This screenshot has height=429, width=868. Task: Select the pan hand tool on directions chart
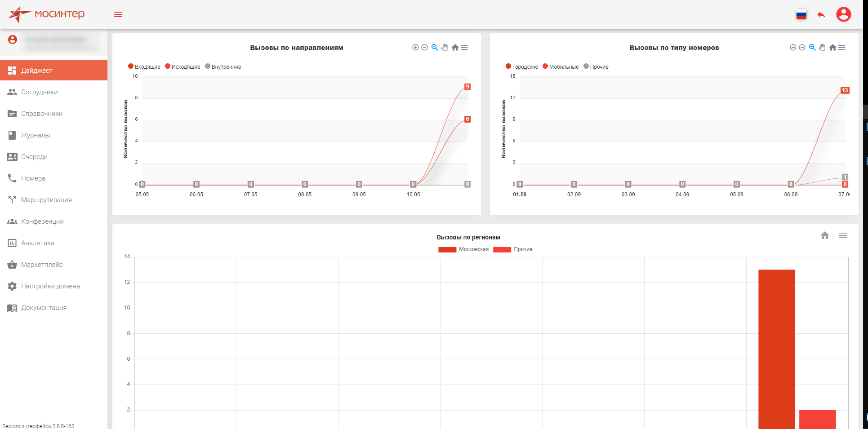(445, 48)
